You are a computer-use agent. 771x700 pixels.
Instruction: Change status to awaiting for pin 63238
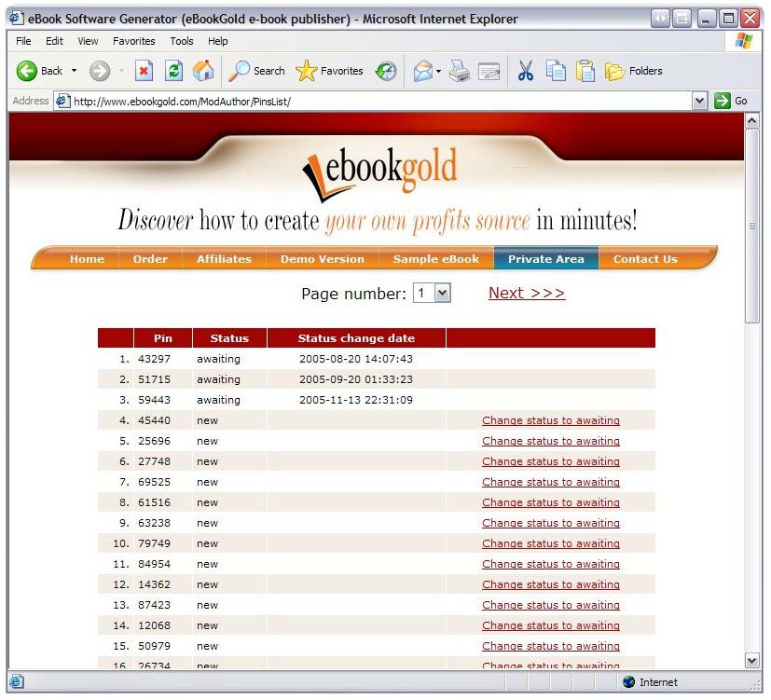551,523
